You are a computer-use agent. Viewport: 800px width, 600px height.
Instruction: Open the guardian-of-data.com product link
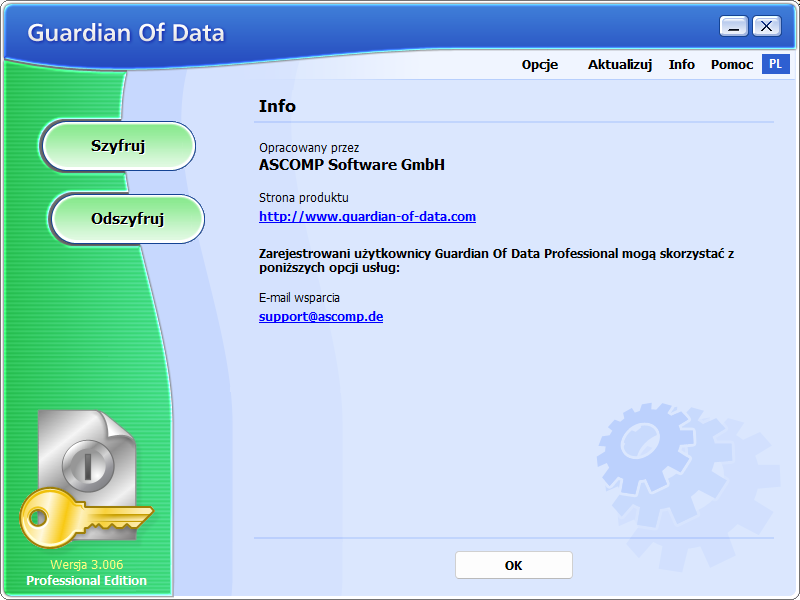(367, 216)
